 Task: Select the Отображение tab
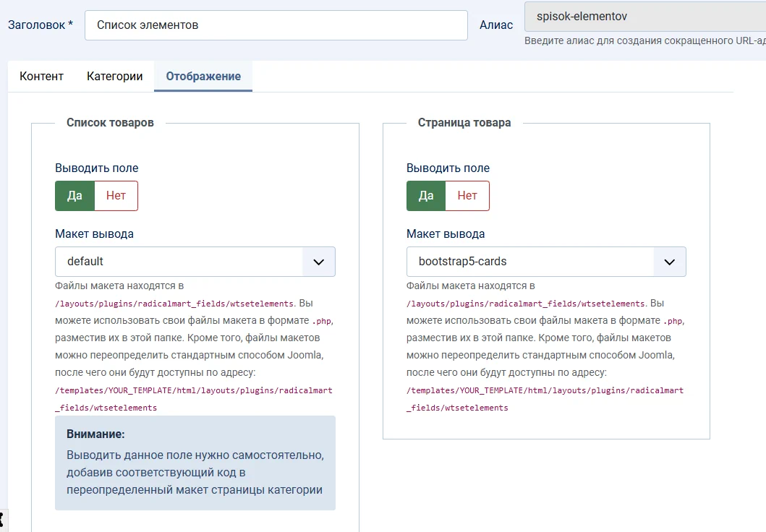click(203, 75)
